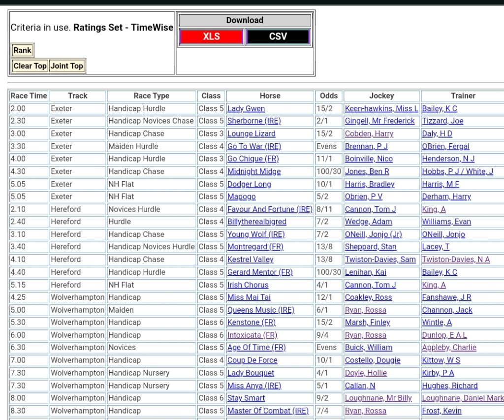The width and height of the screenshot is (504, 420).
Task: Open horse link Lady Gwen
Action: click(x=246, y=109)
